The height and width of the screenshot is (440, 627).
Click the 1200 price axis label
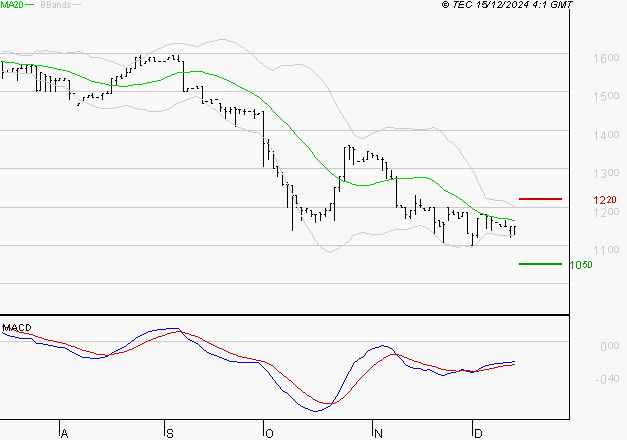tap(606, 212)
